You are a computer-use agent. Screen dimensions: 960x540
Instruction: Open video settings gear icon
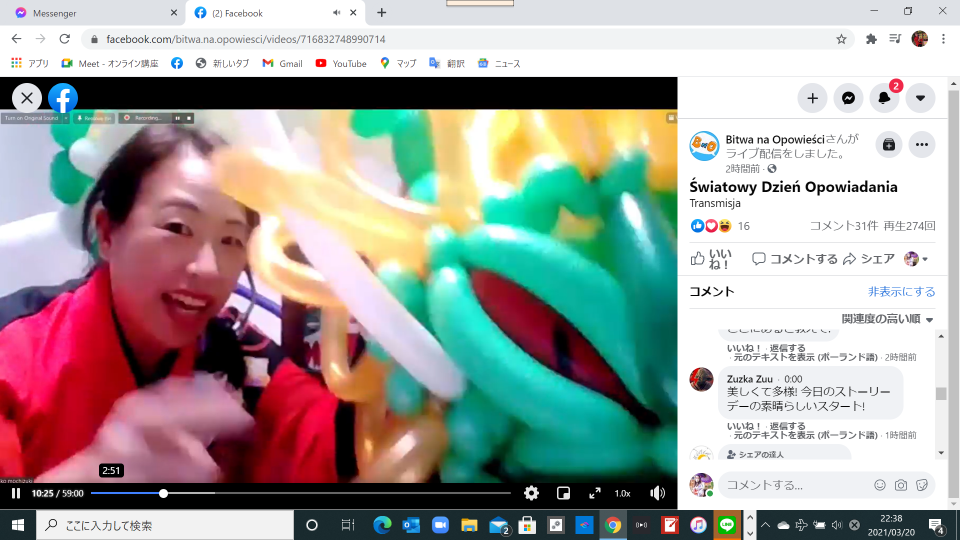pos(531,493)
